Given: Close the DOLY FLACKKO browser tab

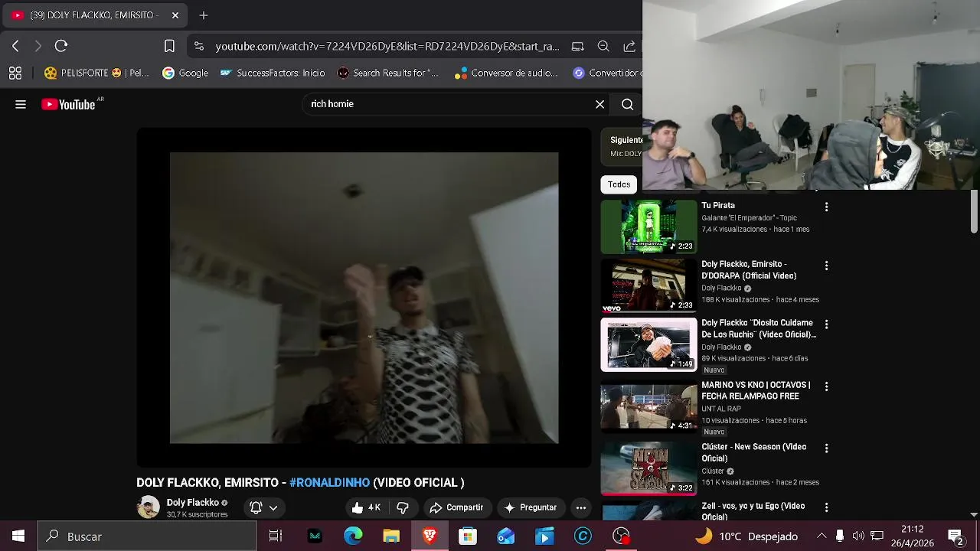Looking at the screenshot, I should (175, 15).
